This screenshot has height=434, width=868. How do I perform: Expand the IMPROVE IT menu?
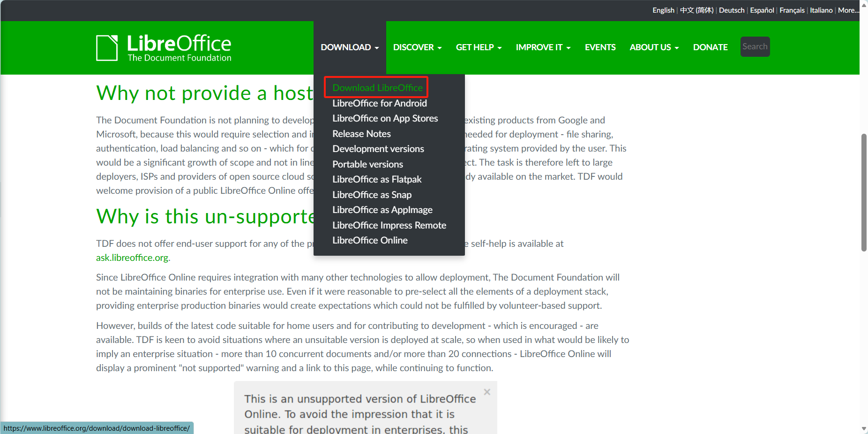(x=543, y=47)
